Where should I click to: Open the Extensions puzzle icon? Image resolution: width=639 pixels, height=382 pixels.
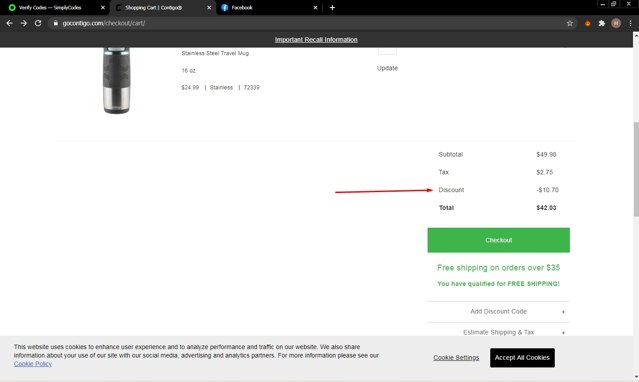(x=602, y=23)
